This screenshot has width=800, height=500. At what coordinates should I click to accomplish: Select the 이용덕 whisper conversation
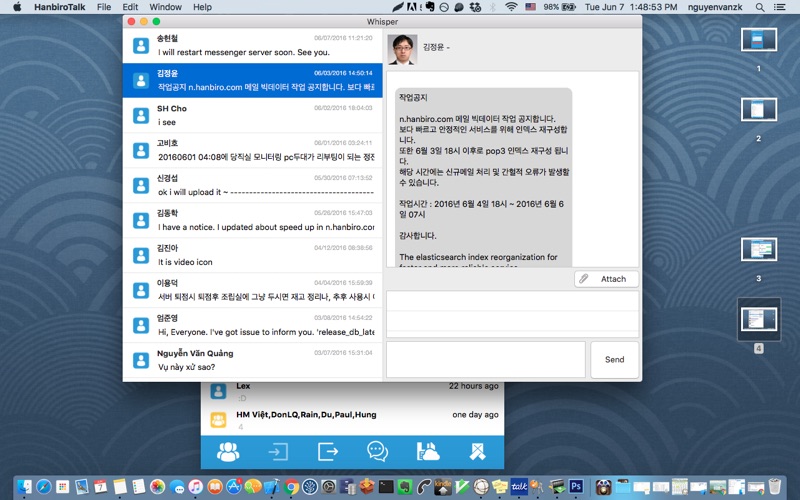(x=253, y=290)
